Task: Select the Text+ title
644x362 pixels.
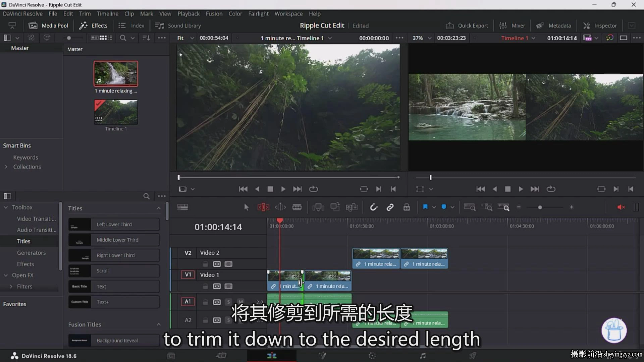Action: click(x=114, y=302)
